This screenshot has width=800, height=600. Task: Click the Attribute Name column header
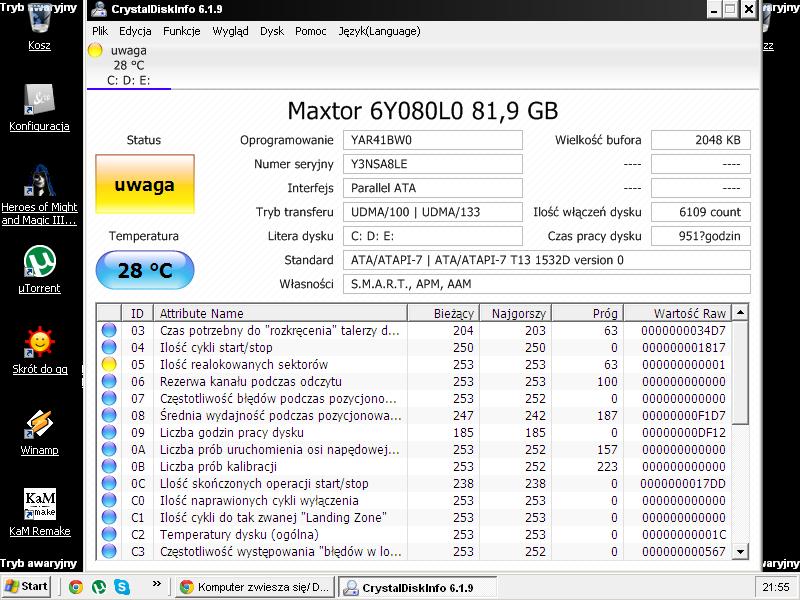[280, 313]
